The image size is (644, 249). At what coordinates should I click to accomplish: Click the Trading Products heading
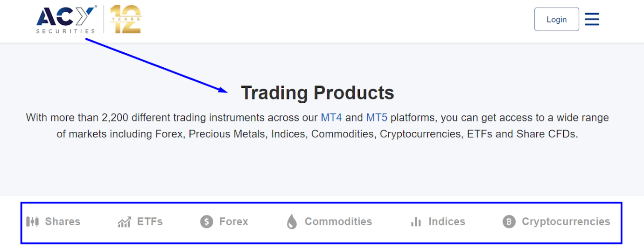pyautogui.click(x=317, y=92)
